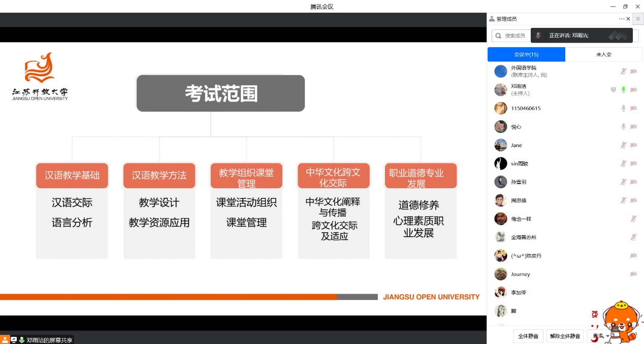The width and height of the screenshot is (644, 344).
Task: Click the avatar of sin周骏
Action: [x=501, y=163]
